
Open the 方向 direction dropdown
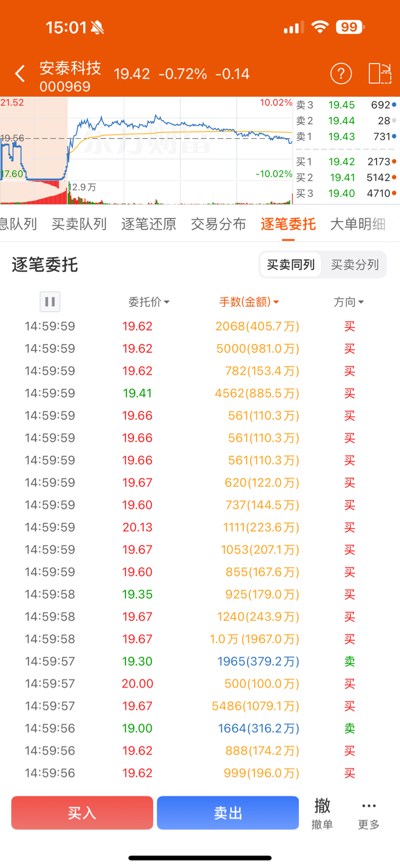(x=348, y=302)
